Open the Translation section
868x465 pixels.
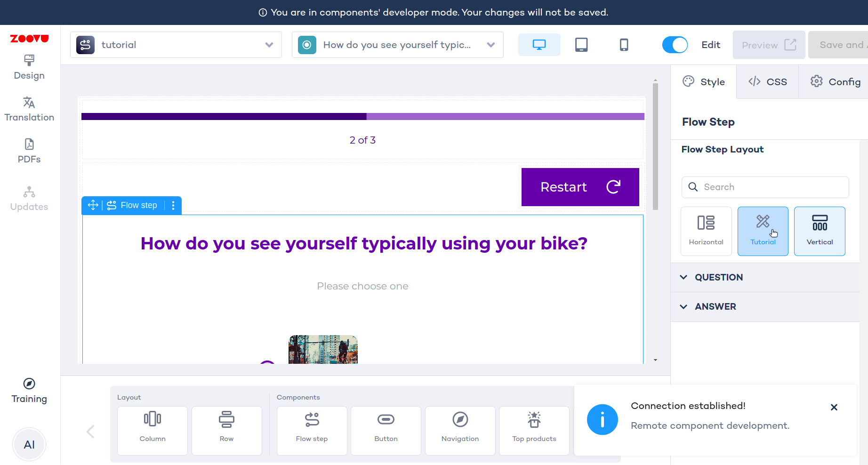pos(29,109)
